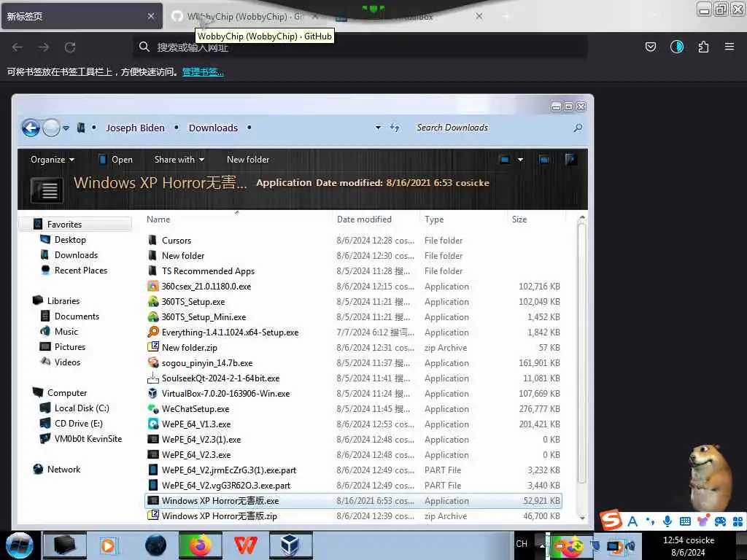Open the Videos library

pos(67,362)
